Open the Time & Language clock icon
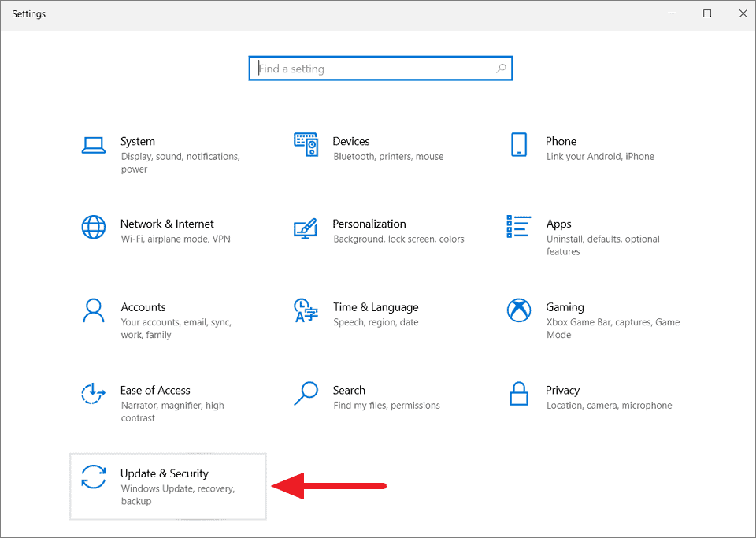 306,310
